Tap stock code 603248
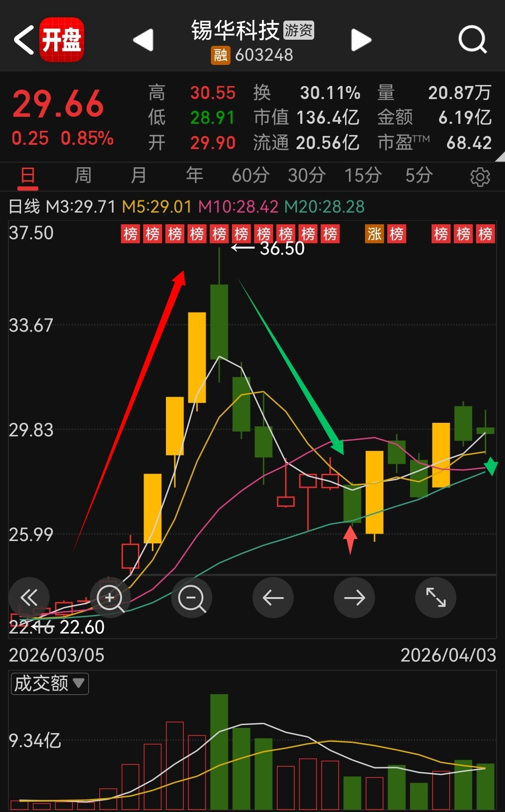This screenshot has height=812, width=505. [x=264, y=55]
